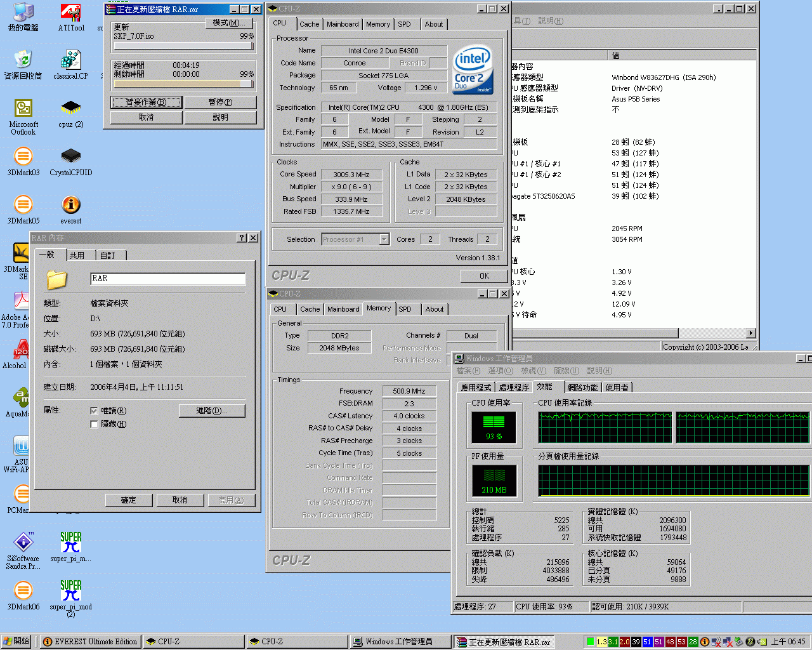This screenshot has height=650, width=812.
Task: Select the Adobe Acrobat 7.0 desktop icon
Action: [16, 309]
